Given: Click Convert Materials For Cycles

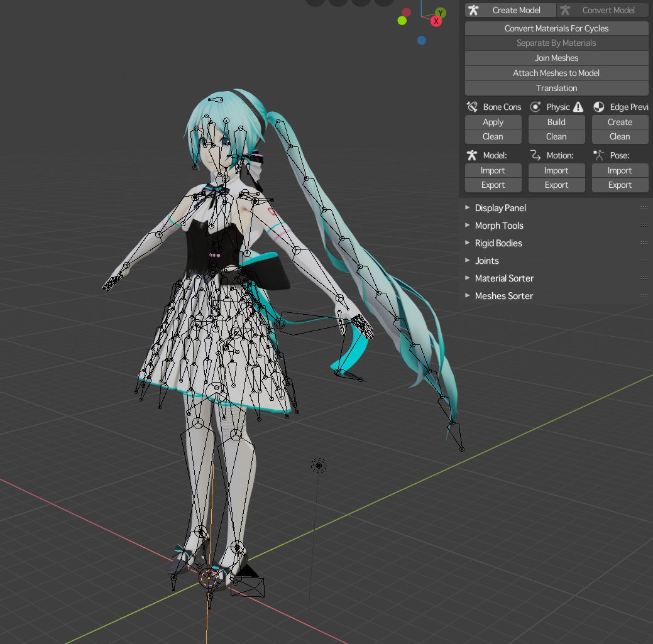Looking at the screenshot, I should point(556,28).
